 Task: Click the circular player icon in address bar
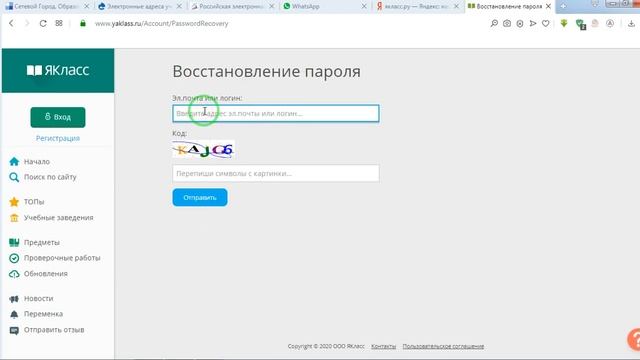tap(520, 24)
